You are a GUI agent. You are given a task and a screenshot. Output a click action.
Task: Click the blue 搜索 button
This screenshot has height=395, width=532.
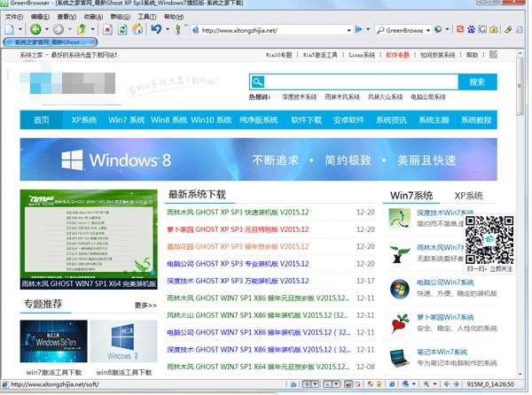click(477, 82)
